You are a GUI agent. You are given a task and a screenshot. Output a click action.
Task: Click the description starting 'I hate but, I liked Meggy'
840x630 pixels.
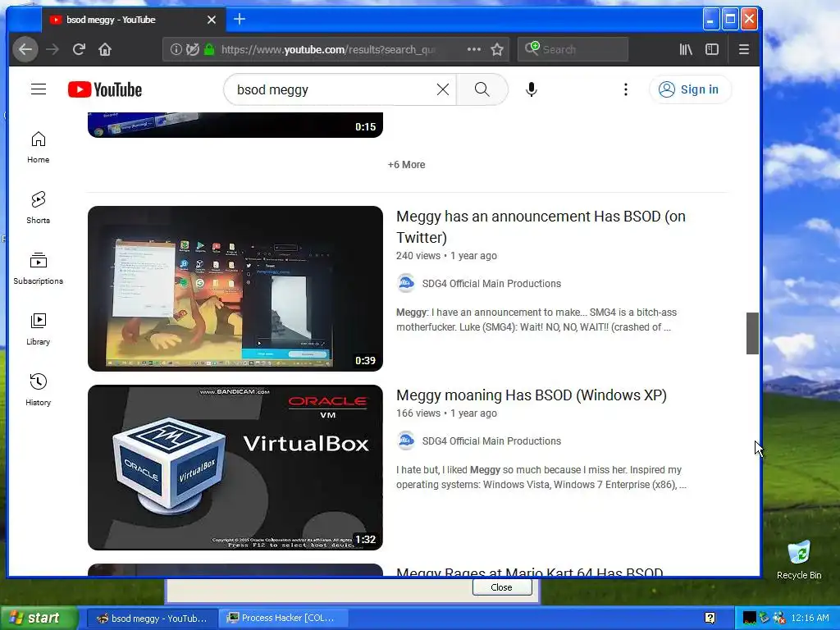pos(541,477)
